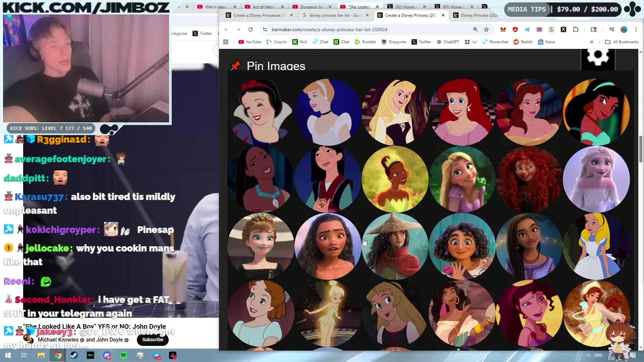
Task: Click the page vertical scrollbar
Action: pyautogui.click(x=640, y=149)
